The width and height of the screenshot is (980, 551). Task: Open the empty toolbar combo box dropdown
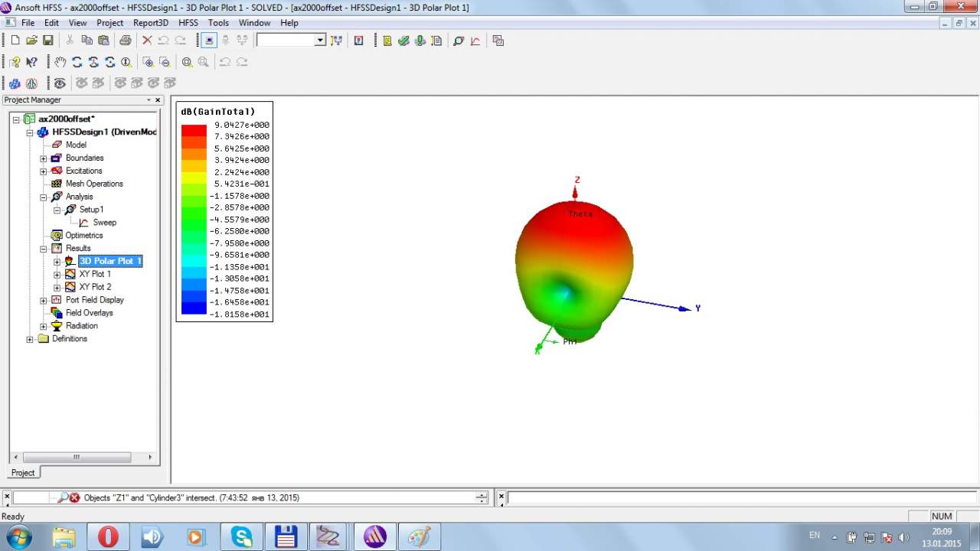point(320,41)
